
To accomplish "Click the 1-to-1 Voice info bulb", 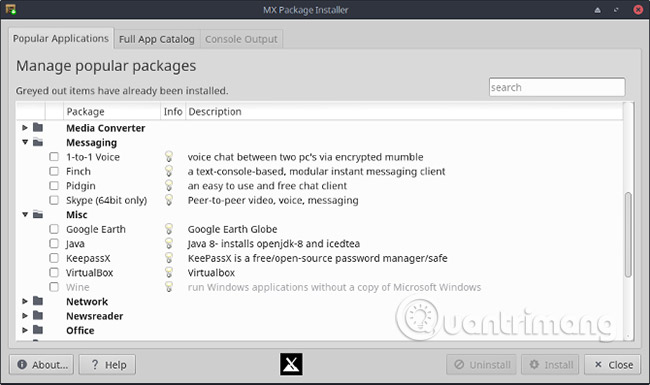I will pyautogui.click(x=169, y=157).
